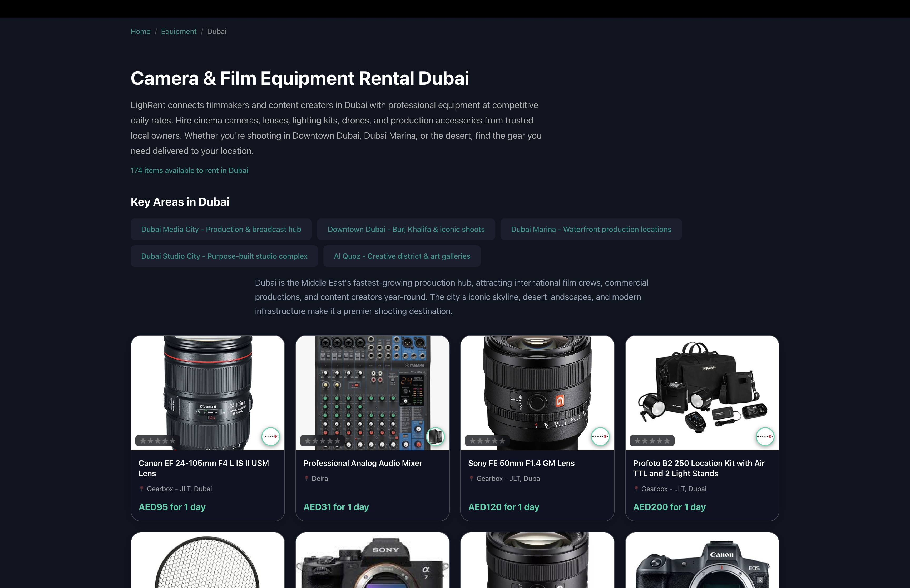Click owner avatar on Audio Mixer card

pyautogui.click(x=435, y=436)
